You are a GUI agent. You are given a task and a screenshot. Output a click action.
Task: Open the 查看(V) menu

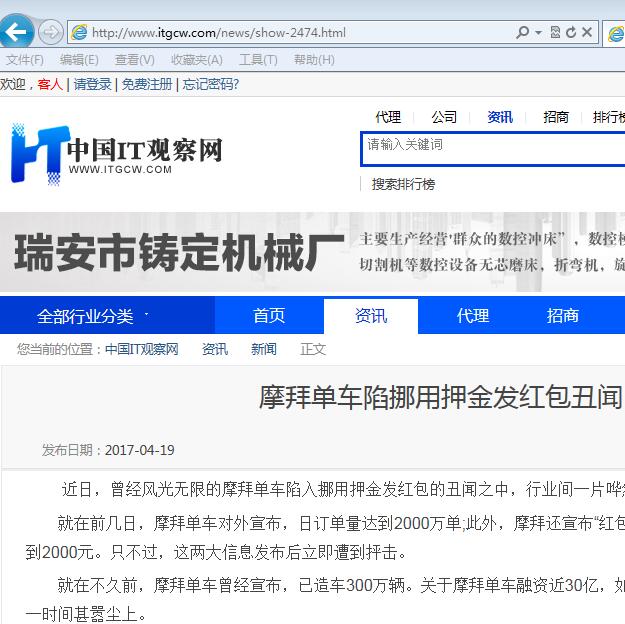(134, 60)
